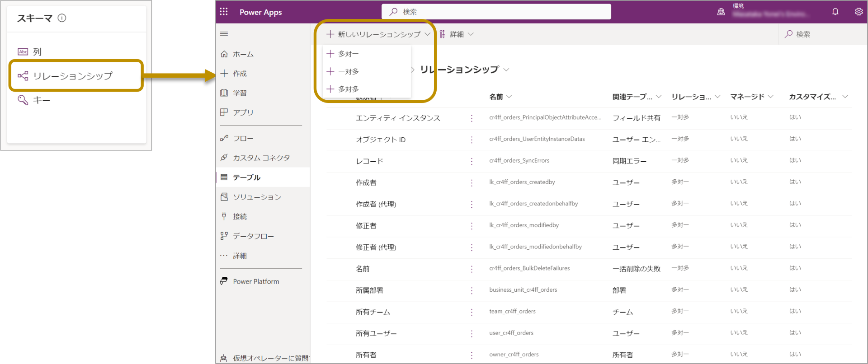The height and width of the screenshot is (364, 868).
Task: Open the 所属部署 relationship row
Action: [369, 290]
